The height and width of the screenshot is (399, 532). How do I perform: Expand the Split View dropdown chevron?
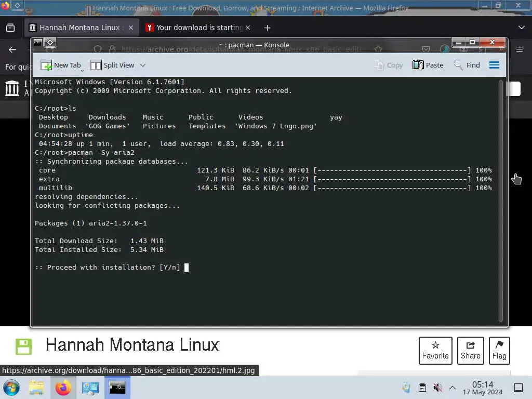pos(143,65)
